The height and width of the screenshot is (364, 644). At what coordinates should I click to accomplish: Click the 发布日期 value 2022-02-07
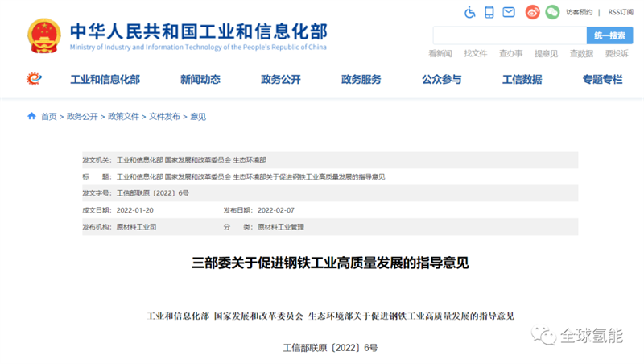(x=276, y=210)
